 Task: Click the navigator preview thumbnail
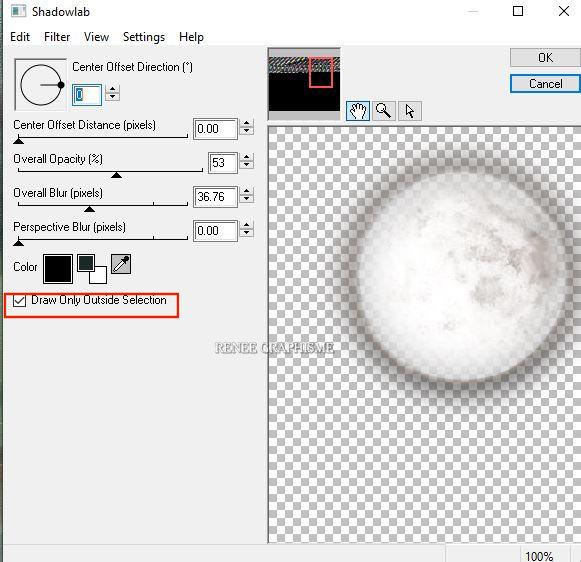click(x=304, y=84)
